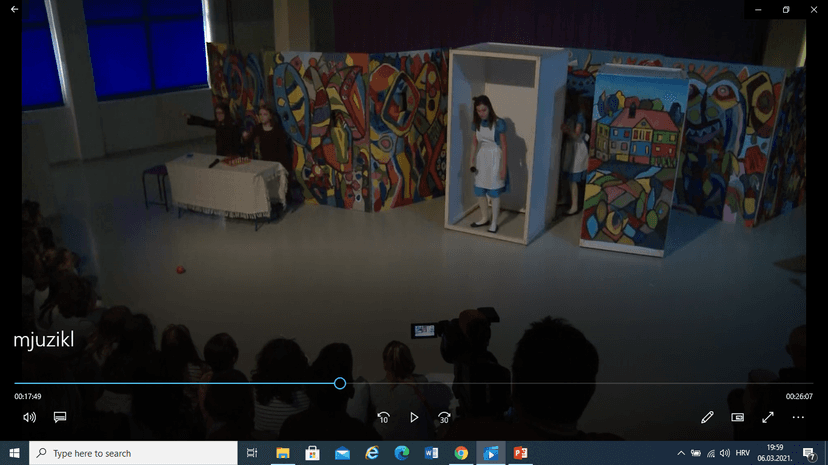828x465 pixels.
Task: Go back with the back arrow
Action: 14,9
